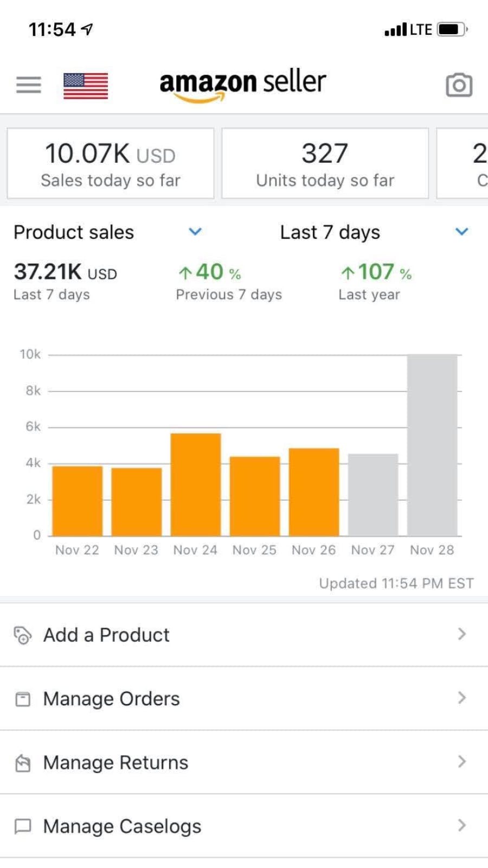The width and height of the screenshot is (488, 868).
Task: Tap the amazon seller logo
Action: pyautogui.click(x=242, y=85)
